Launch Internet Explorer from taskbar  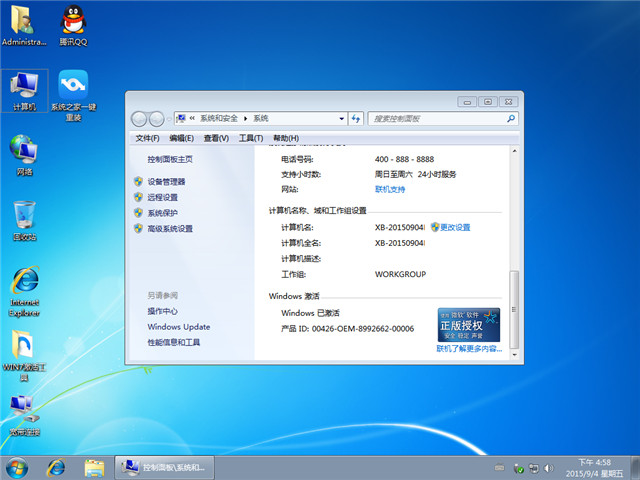pos(56,468)
